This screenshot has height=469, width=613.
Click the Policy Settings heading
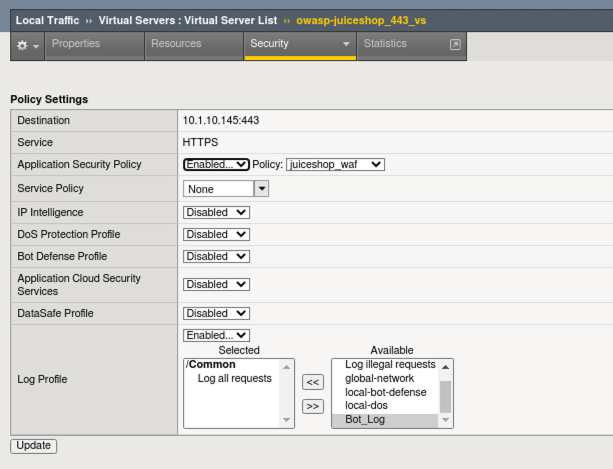(49, 99)
